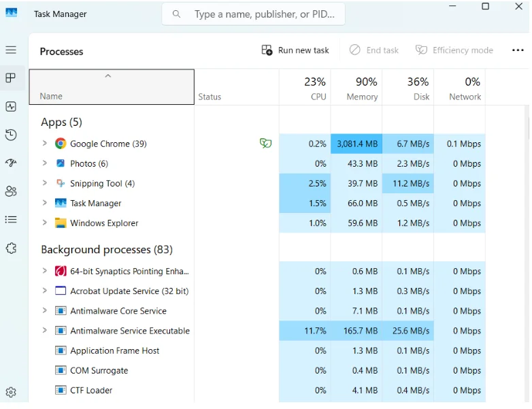Sort by the CPU column header
The width and height of the screenshot is (532, 409).
coord(305,87)
